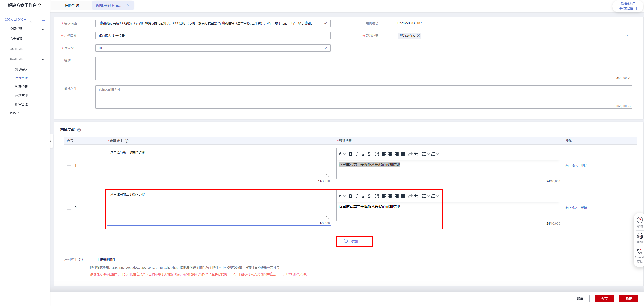Insert a numbered list in step 1 expected result

pos(433,154)
